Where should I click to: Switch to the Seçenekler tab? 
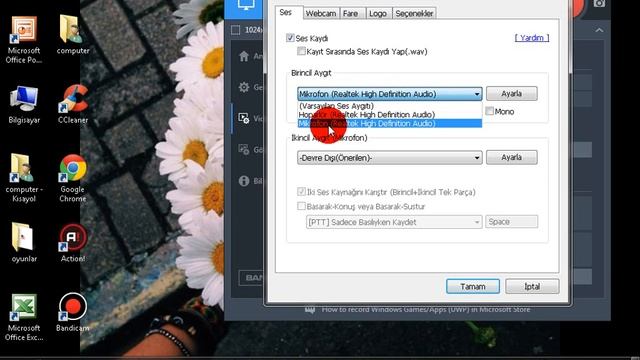(x=414, y=13)
